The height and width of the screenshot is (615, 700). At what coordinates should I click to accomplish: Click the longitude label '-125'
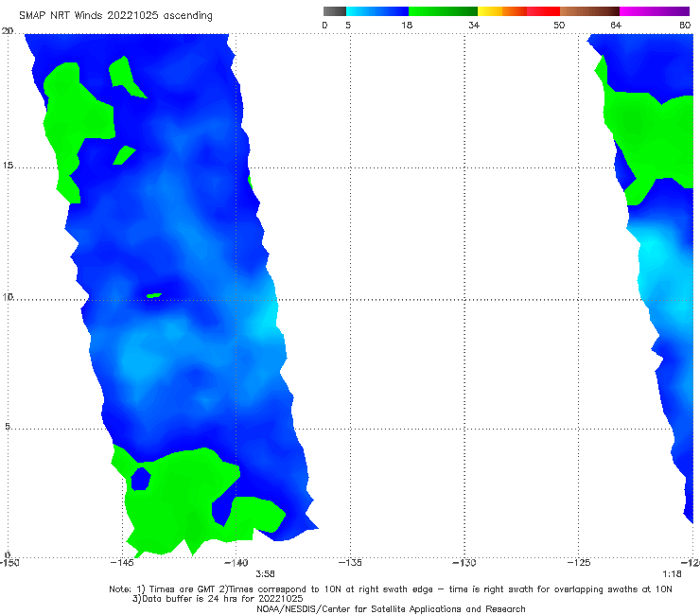pyautogui.click(x=579, y=563)
